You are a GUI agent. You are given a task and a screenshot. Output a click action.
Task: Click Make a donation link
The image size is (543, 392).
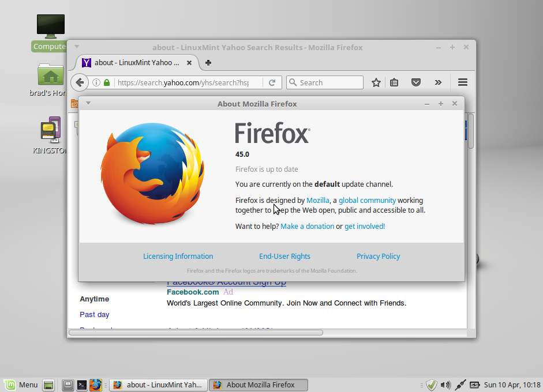[307, 227]
